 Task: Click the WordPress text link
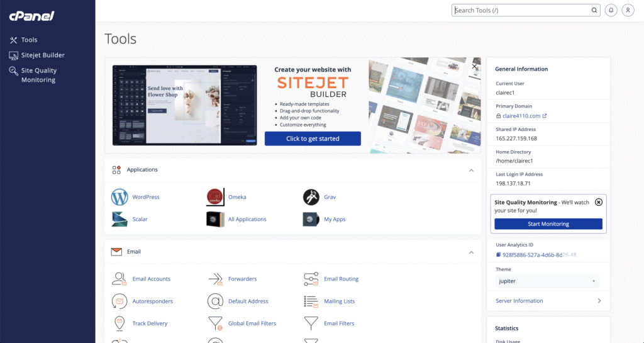coord(146,197)
